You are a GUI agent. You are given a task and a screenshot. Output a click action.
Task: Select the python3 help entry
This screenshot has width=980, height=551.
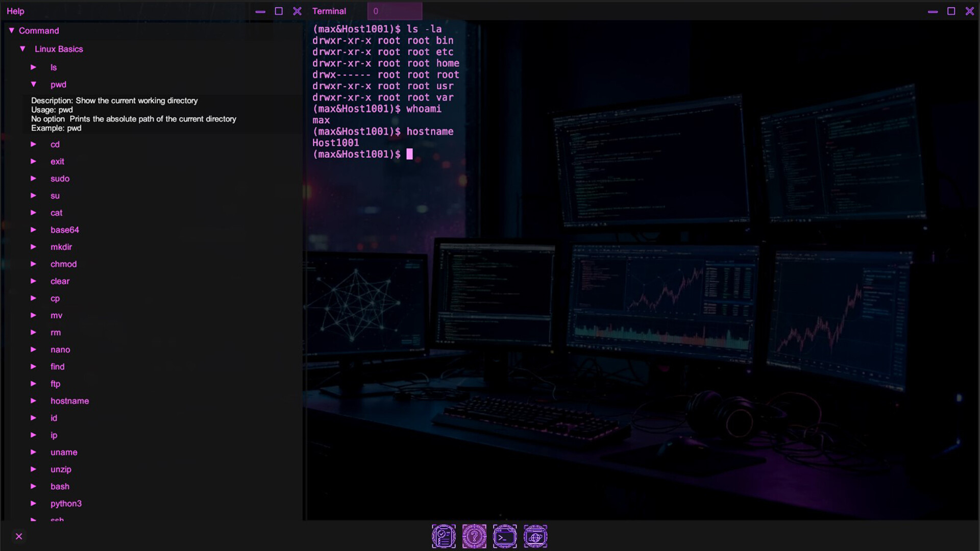click(66, 504)
